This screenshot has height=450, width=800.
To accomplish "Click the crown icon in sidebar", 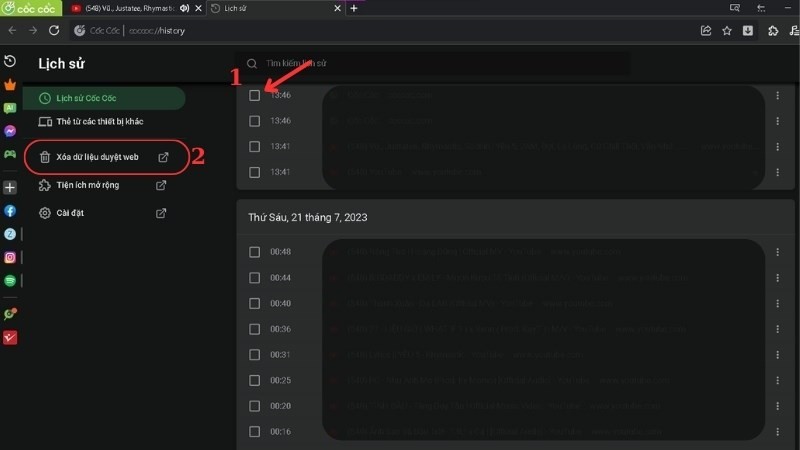I will (x=10, y=84).
